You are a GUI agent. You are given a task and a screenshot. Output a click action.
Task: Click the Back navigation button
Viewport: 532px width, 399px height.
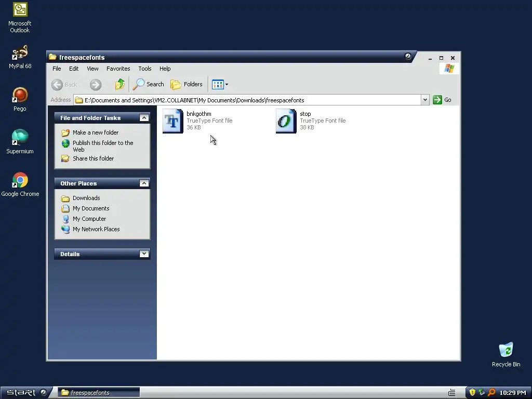(64, 85)
